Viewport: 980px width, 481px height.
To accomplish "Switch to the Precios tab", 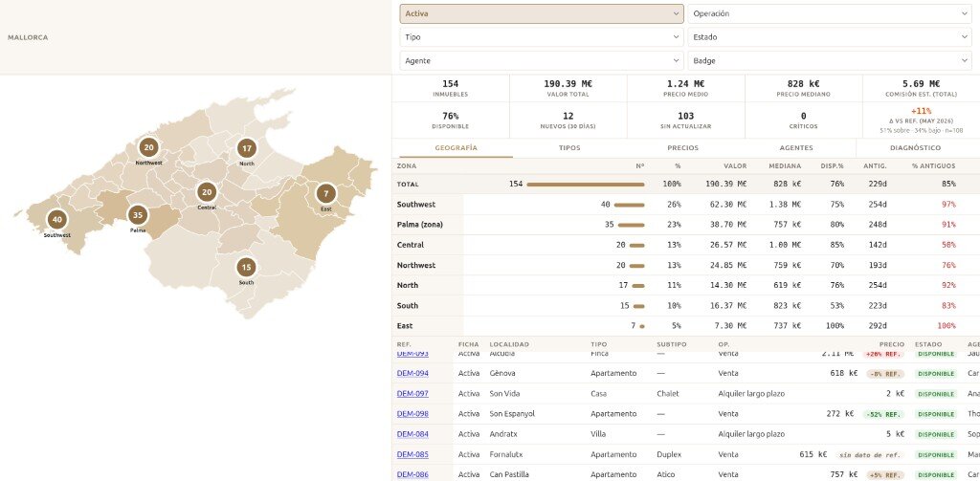I will (683, 148).
